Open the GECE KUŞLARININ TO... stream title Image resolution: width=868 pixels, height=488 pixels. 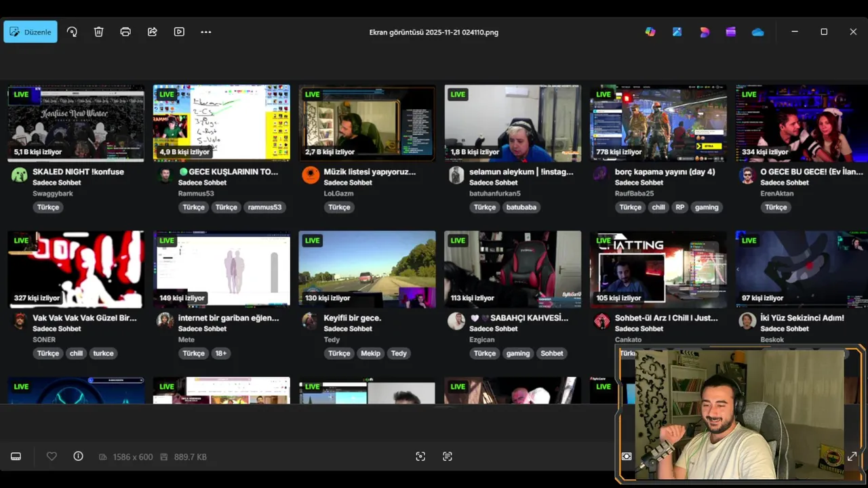pos(228,171)
